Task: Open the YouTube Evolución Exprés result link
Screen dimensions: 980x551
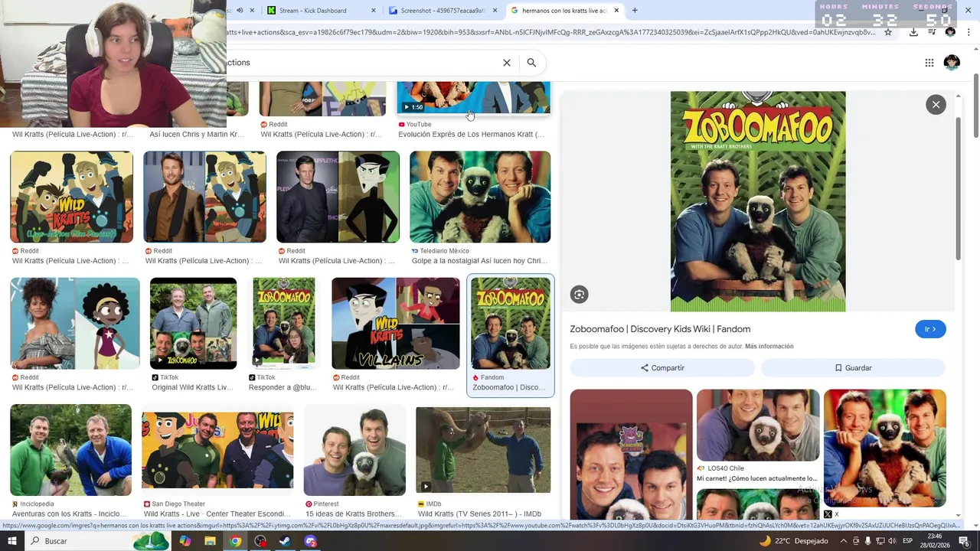Action: (x=471, y=135)
